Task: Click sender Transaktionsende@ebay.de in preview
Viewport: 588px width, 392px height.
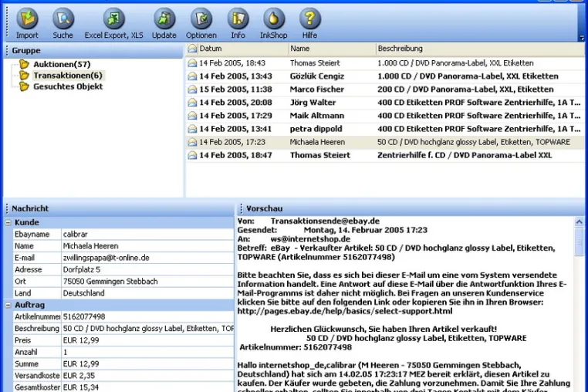Action: tap(325, 221)
